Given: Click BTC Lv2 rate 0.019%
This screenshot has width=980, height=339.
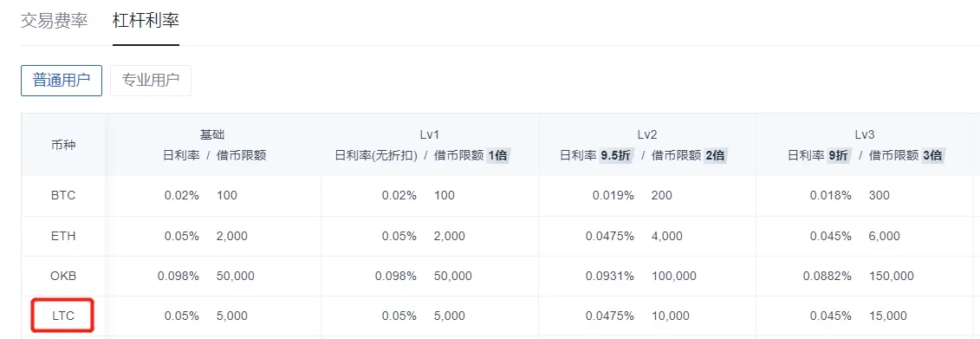Looking at the screenshot, I should coord(613,196).
